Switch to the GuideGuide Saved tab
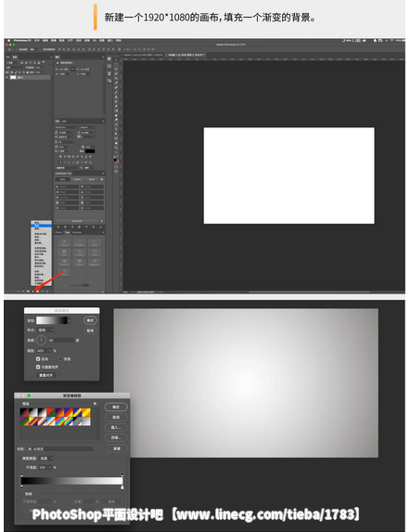 coord(92,179)
